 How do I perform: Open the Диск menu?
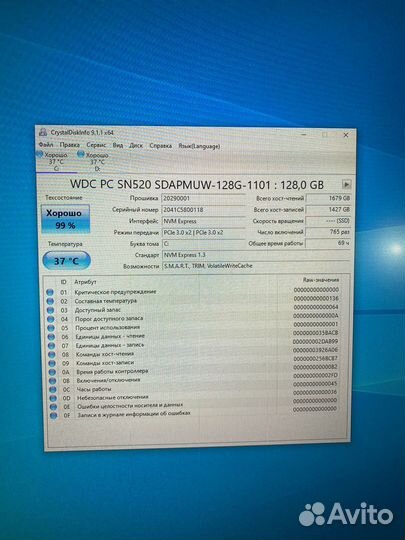[x=136, y=145]
